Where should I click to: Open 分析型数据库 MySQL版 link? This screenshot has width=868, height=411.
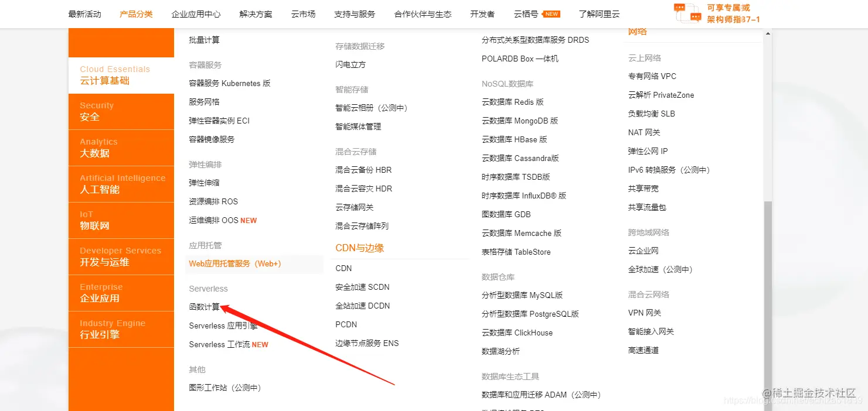pos(522,295)
